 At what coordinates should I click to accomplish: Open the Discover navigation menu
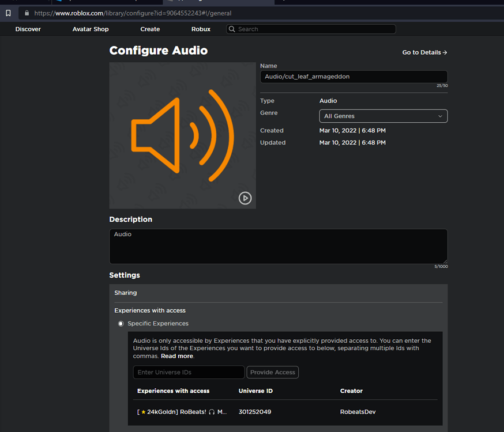[x=28, y=29]
